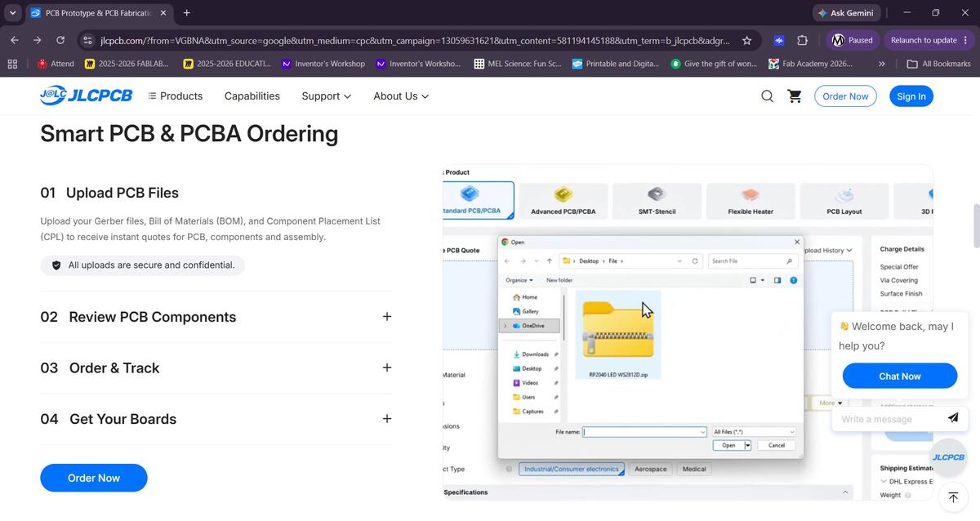
Task: Select Standard PCB/PCBA product tab
Action: (x=478, y=201)
